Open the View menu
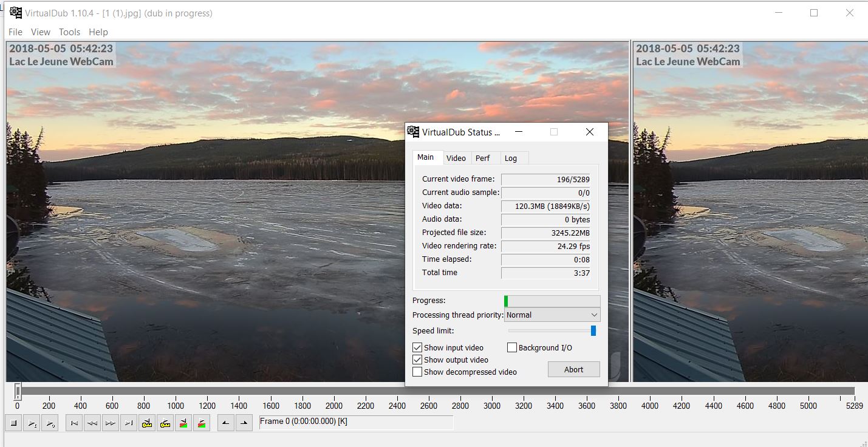Screen dimensions: 868x447 click(41, 32)
